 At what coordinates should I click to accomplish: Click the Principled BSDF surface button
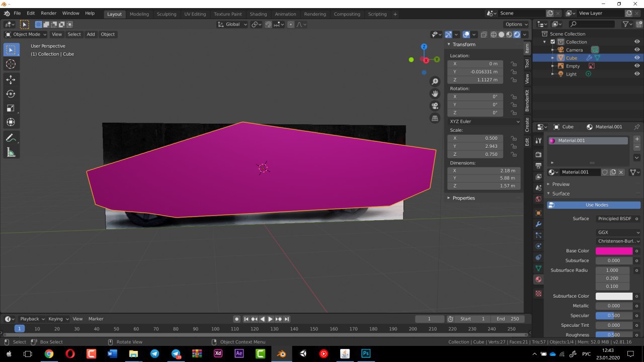(614, 219)
